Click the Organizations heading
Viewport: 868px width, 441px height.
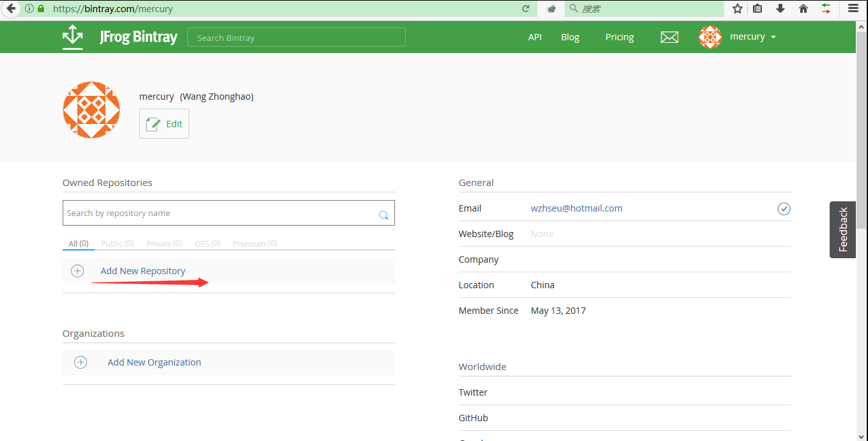point(93,334)
